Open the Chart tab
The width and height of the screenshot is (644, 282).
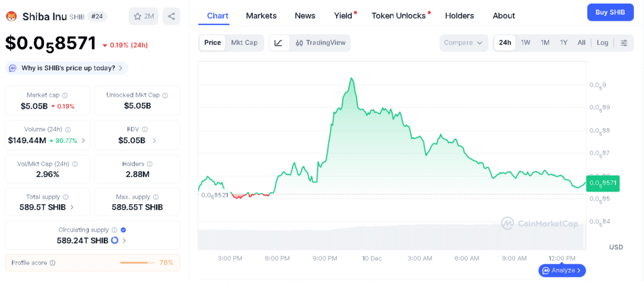click(x=218, y=16)
